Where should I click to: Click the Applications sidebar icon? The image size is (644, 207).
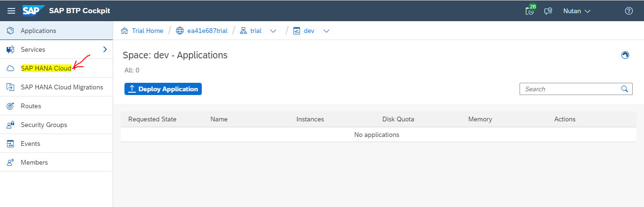point(10,31)
